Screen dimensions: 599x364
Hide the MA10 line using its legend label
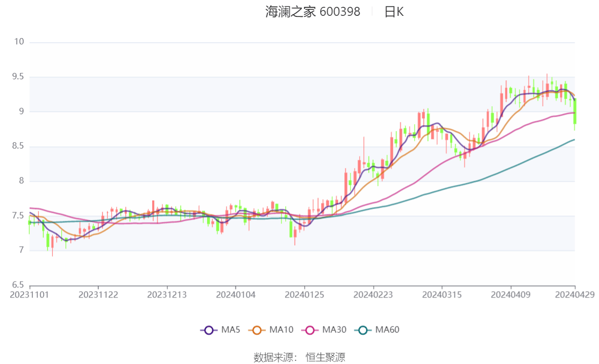pyautogui.click(x=281, y=330)
